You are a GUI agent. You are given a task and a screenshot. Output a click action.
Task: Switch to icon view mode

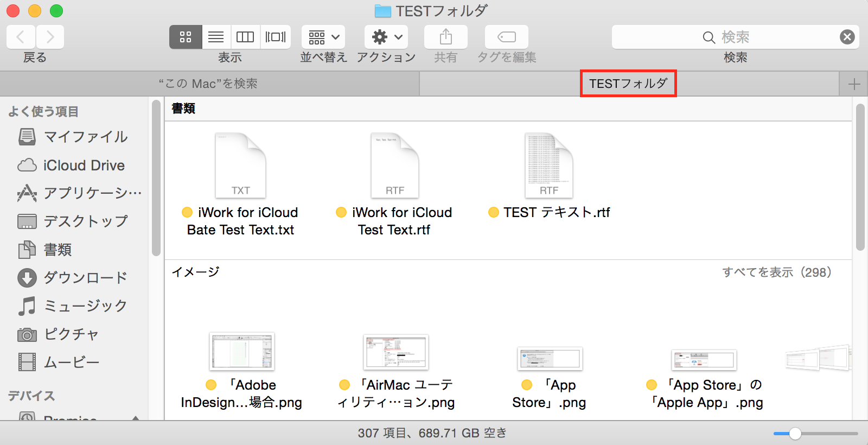click(x=186, y=37)
